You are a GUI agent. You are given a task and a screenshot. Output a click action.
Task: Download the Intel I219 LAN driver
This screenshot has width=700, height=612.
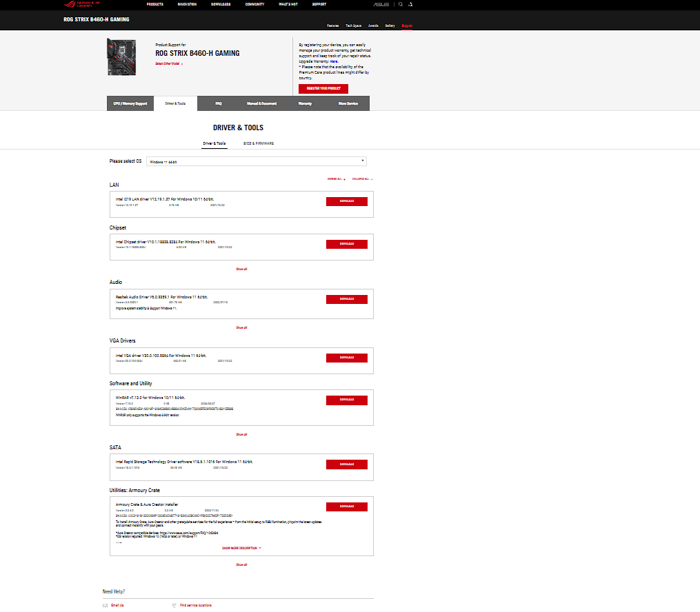347,201
